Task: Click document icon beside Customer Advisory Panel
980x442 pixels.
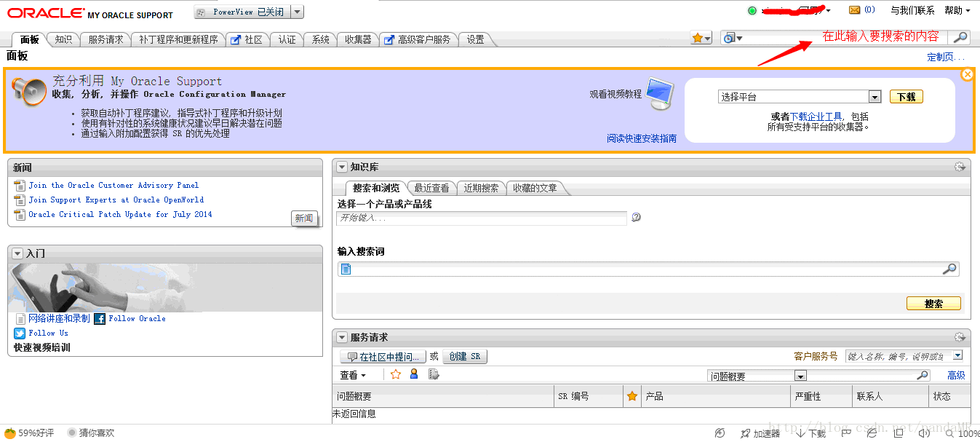Action: pyautogui.click(x=20, y=186)
